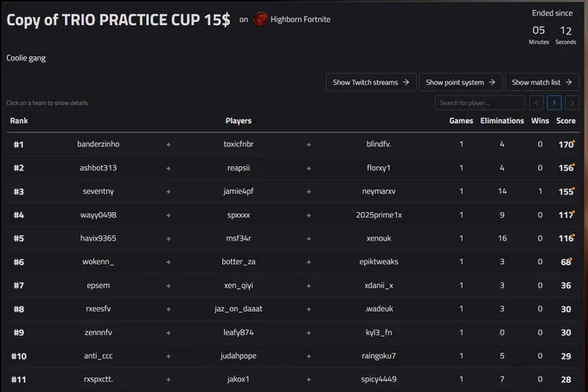Open the Show point system button
The width and height of the screenshot is (588, 392).
click(x=461, y=82)
